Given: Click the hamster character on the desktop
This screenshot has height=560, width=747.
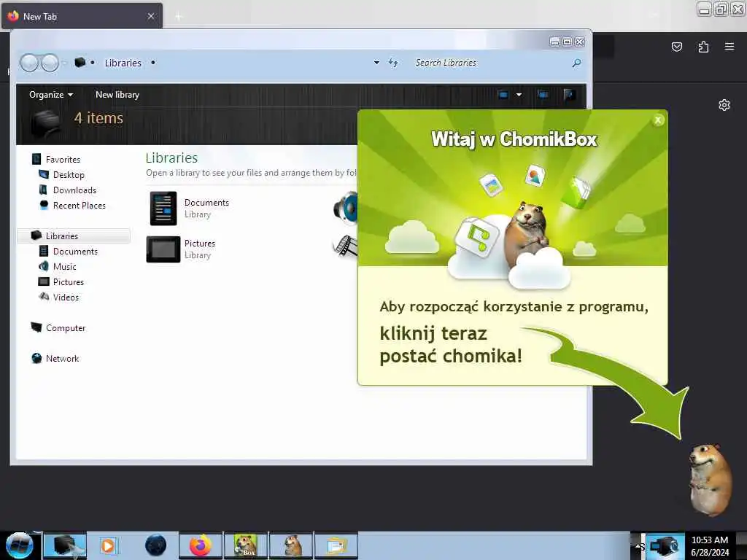Looking at the screenshot, I should coord(710,479).
